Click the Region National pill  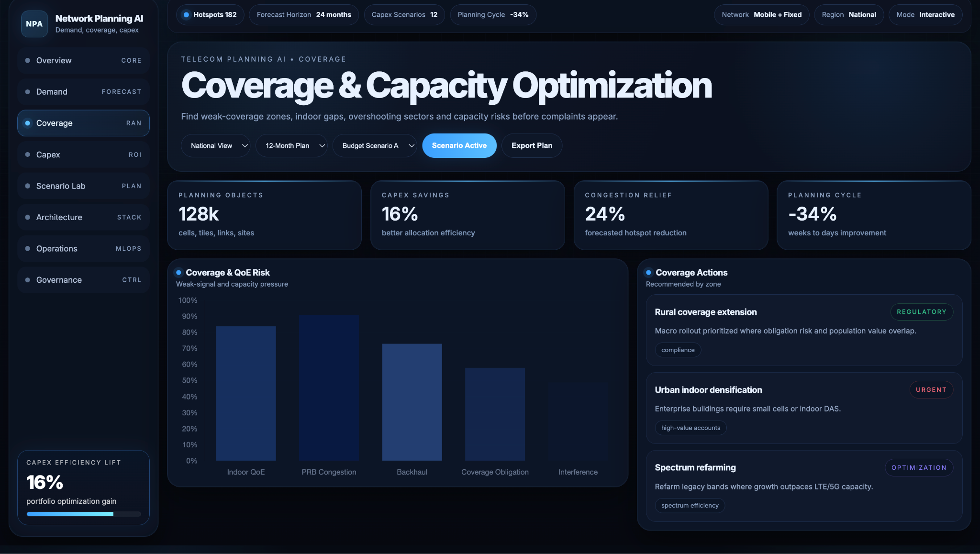(848, 15)
